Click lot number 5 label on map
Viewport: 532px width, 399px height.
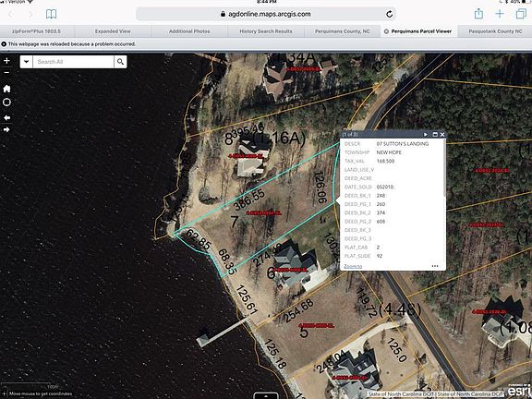[304, 332]
